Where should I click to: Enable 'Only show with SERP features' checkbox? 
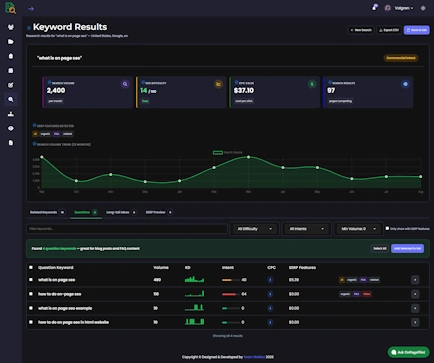pyautogui.click(x=387, y=228)
